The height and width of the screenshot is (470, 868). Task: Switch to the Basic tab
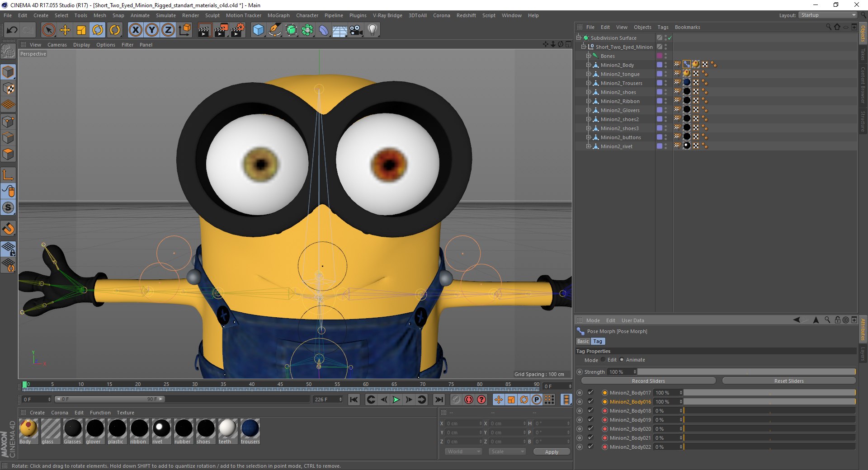(583, 341)
